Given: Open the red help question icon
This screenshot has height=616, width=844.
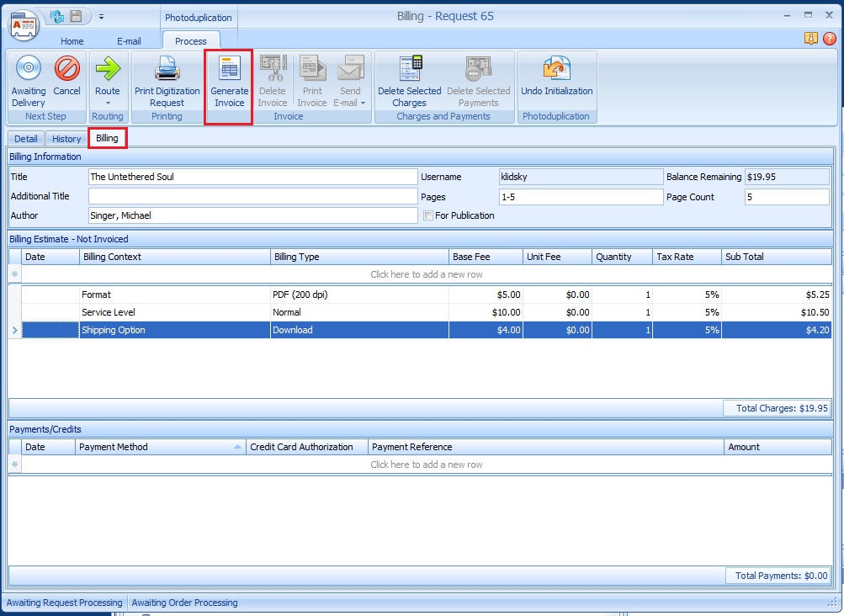Looking at the screenshot, I should click(x=829, y=38).
